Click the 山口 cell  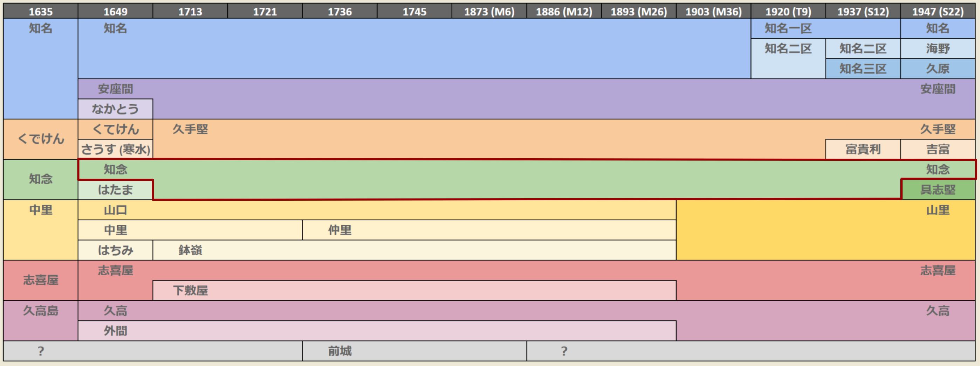pos(377,210)
